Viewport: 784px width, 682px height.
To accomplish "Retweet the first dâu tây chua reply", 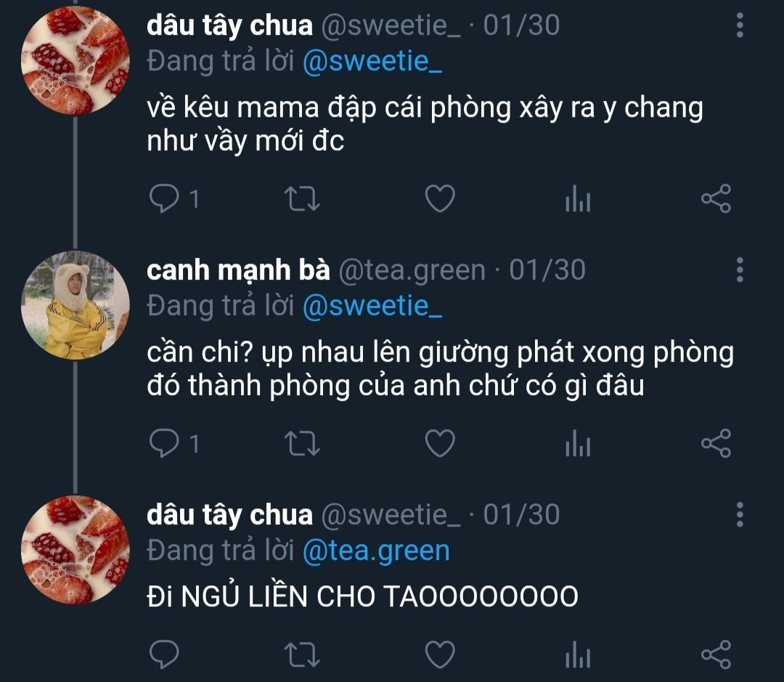I will point(302,199).
